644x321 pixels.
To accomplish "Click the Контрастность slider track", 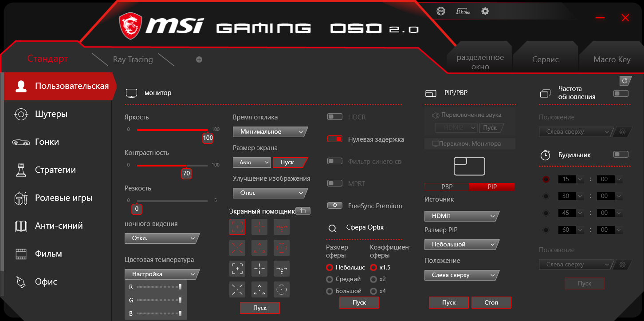I will coord(173,166).
